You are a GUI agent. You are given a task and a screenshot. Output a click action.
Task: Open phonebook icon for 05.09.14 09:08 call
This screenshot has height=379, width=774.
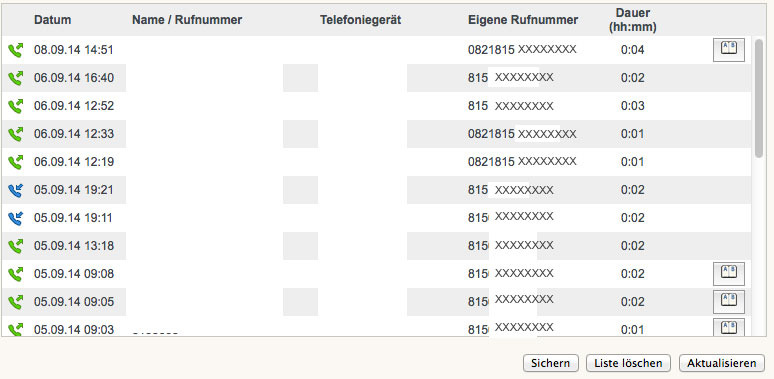729,273
